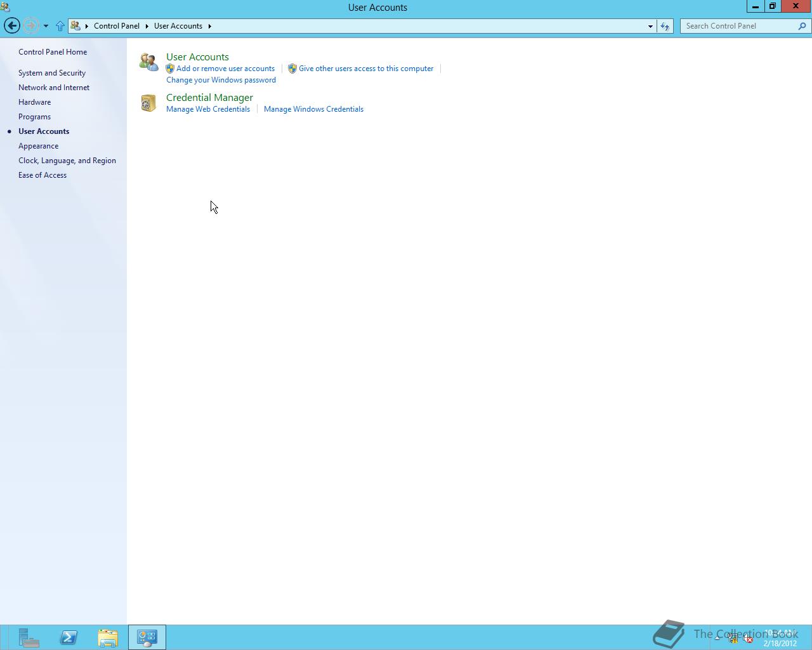Click the User Accounts people icon
Screen dimensions: 812x650
pyautogui.click(x=148, y=62)
